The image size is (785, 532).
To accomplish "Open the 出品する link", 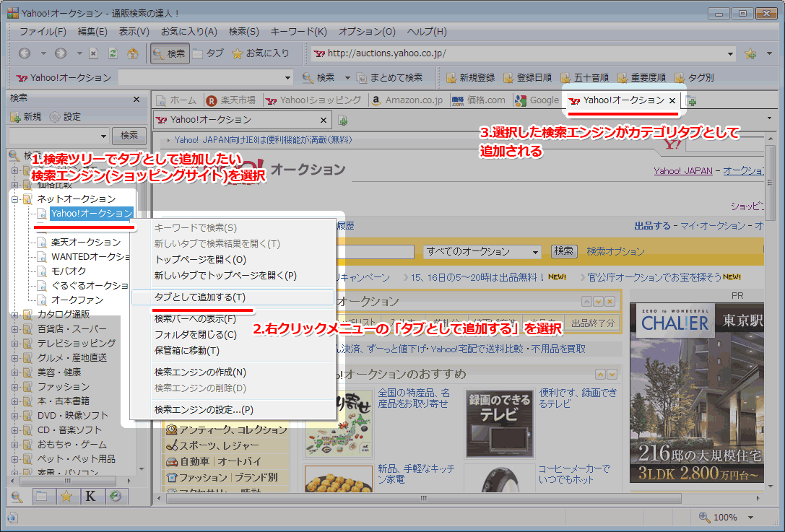I will [x=652, y=226].
